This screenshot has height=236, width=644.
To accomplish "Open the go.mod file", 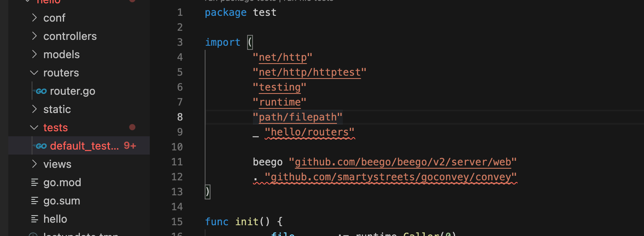I will tap(62, 183).
